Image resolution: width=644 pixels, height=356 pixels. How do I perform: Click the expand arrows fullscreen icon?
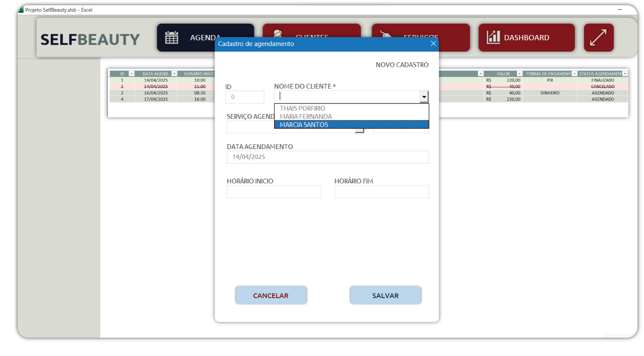click(598, 37)
